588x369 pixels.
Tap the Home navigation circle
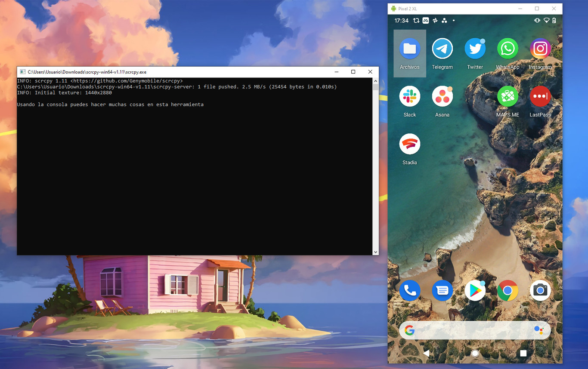pos(475,353)
